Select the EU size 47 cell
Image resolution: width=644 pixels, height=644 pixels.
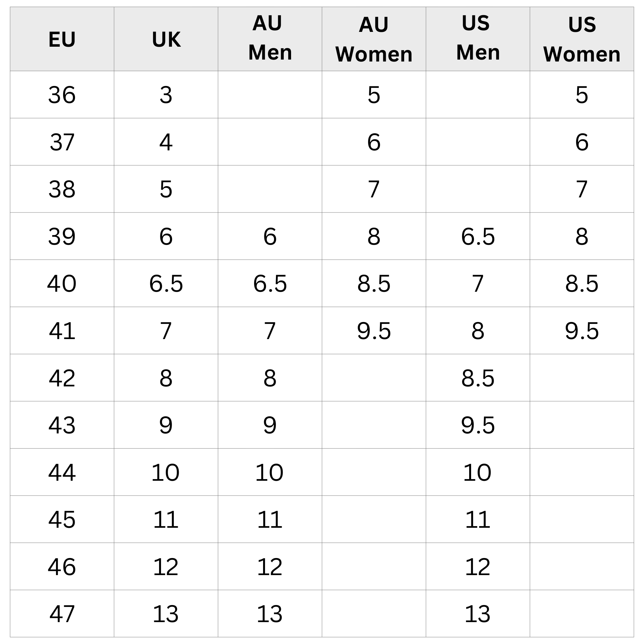tap(62, 614)
